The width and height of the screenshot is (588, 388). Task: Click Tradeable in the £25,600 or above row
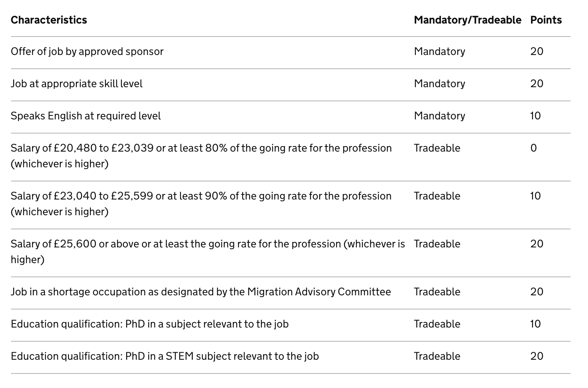tap(437, 244)
